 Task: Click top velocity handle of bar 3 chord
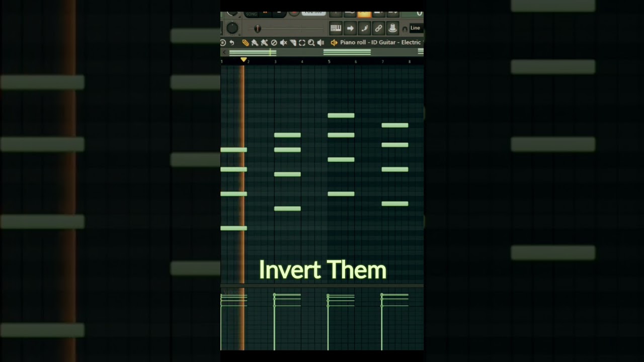coord(274,295)
